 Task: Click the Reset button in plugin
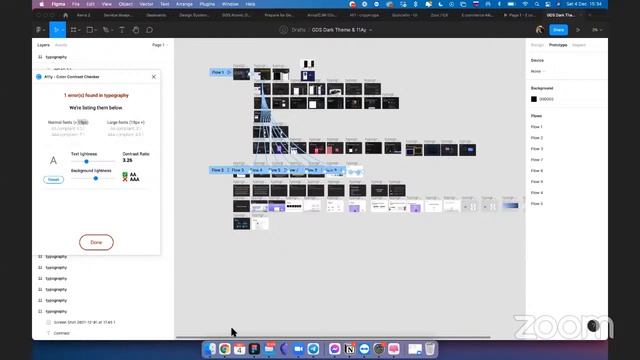point(53,180)
